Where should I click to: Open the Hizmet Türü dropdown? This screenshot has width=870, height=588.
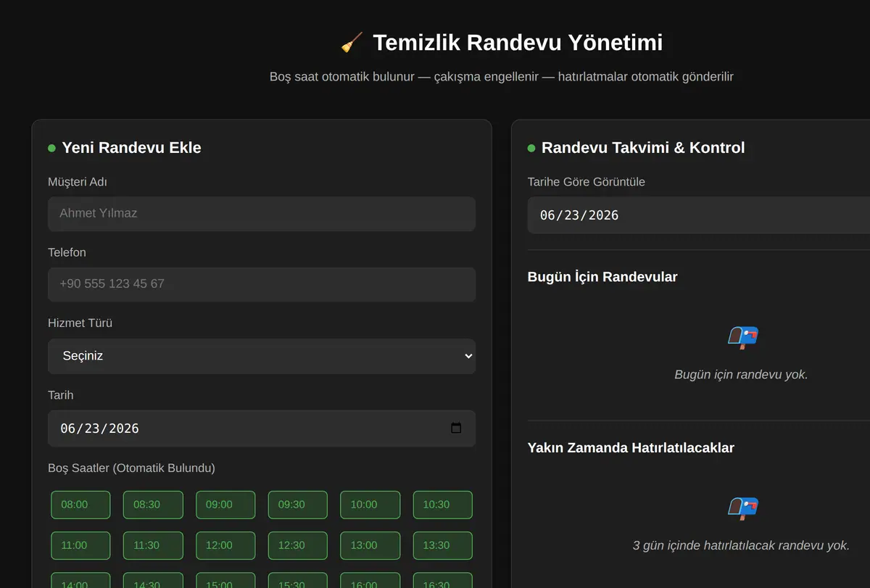click(x=262, y=356)
